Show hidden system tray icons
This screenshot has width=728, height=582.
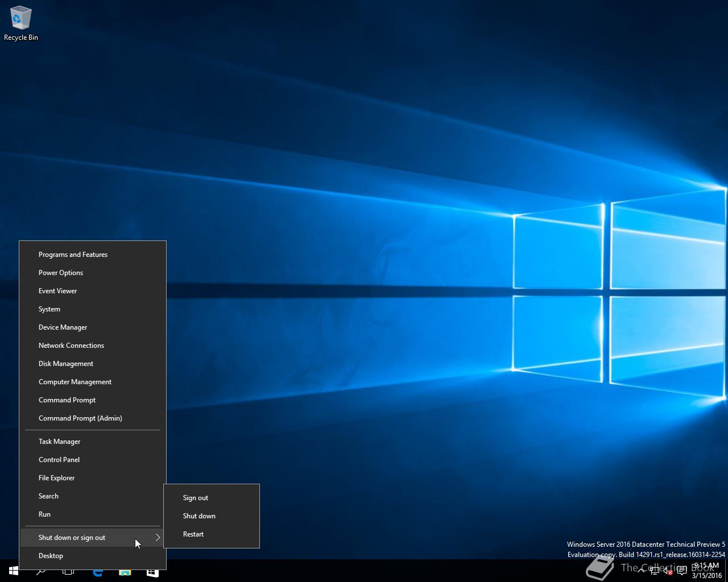pos(641,571)
